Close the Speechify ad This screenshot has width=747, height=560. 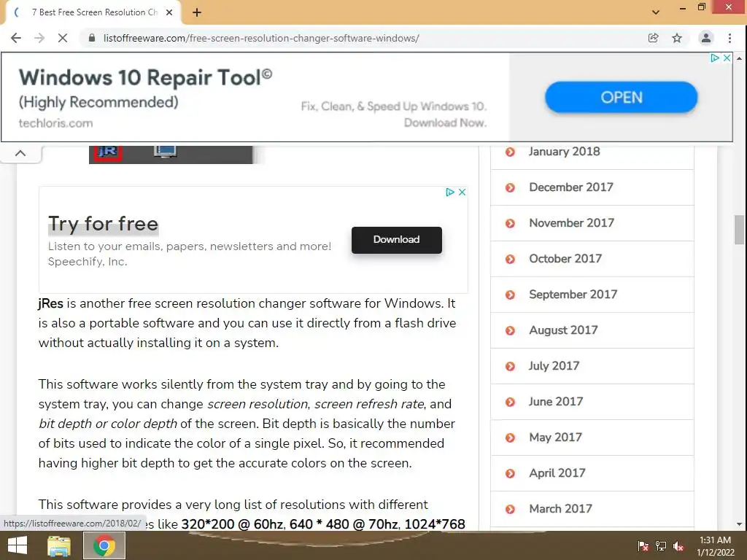462,192
